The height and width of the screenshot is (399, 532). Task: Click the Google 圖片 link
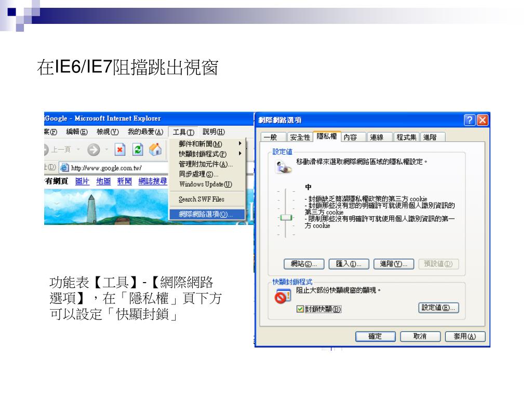click(82, 181)
